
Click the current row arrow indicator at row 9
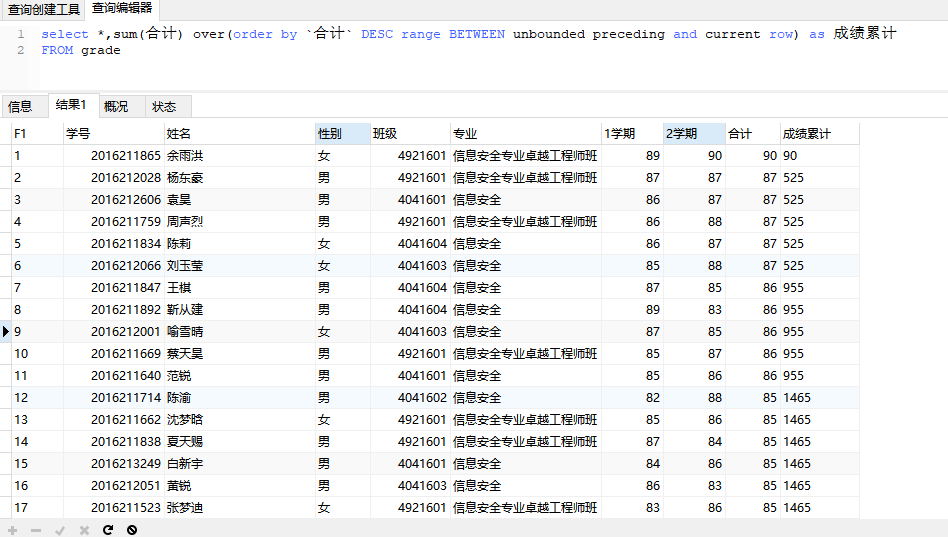[6, 331]
